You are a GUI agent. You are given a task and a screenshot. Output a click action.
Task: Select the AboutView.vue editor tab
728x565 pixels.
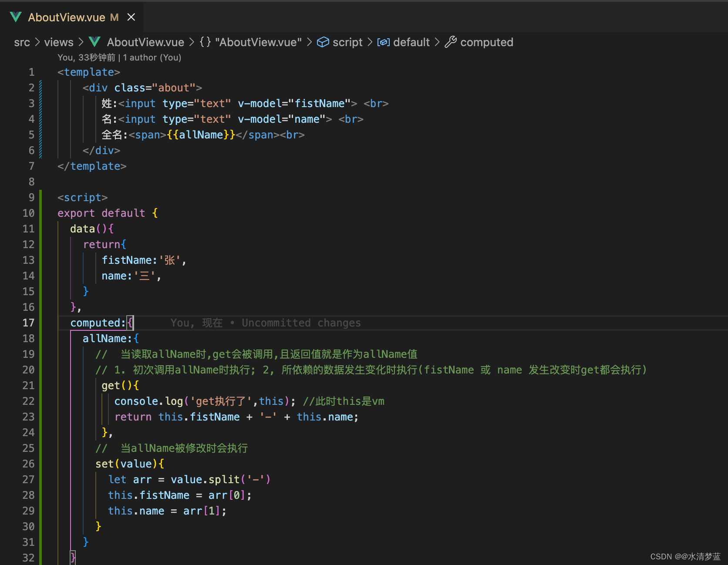pos(66,17)
